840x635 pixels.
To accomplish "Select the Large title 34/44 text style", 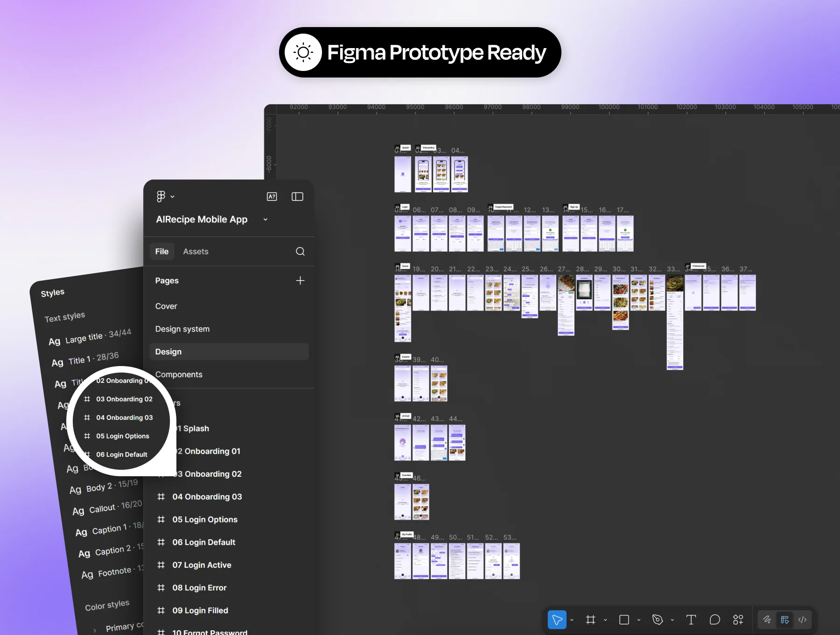I will coord(90,337).
